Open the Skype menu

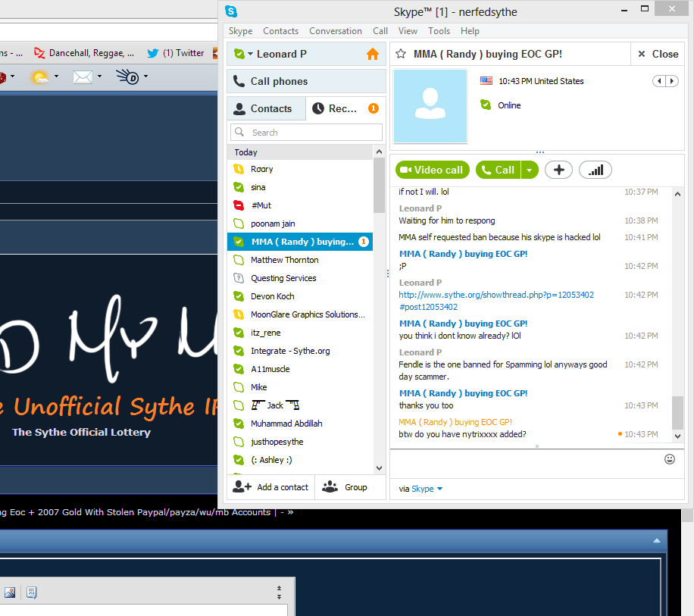240,31
